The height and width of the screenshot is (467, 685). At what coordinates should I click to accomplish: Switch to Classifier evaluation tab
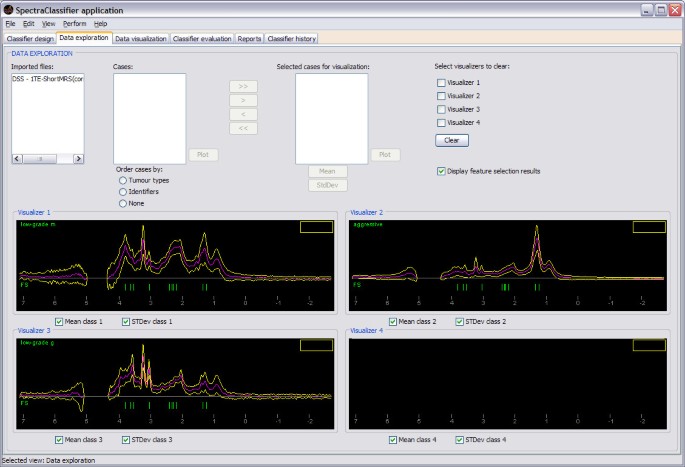coord(201,38)
